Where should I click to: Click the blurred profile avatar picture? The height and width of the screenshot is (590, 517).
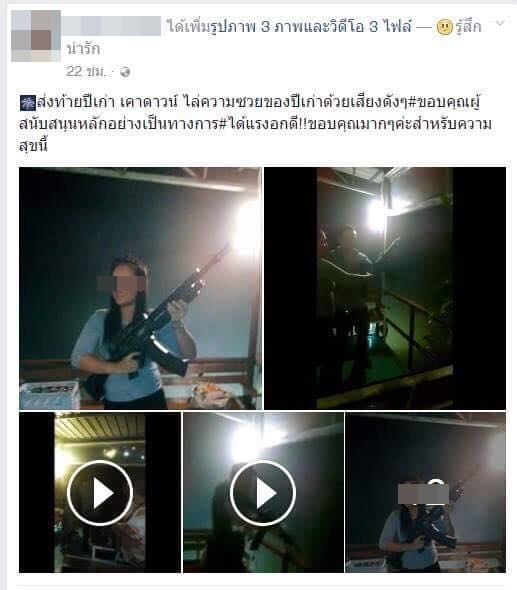click(36, 36)
